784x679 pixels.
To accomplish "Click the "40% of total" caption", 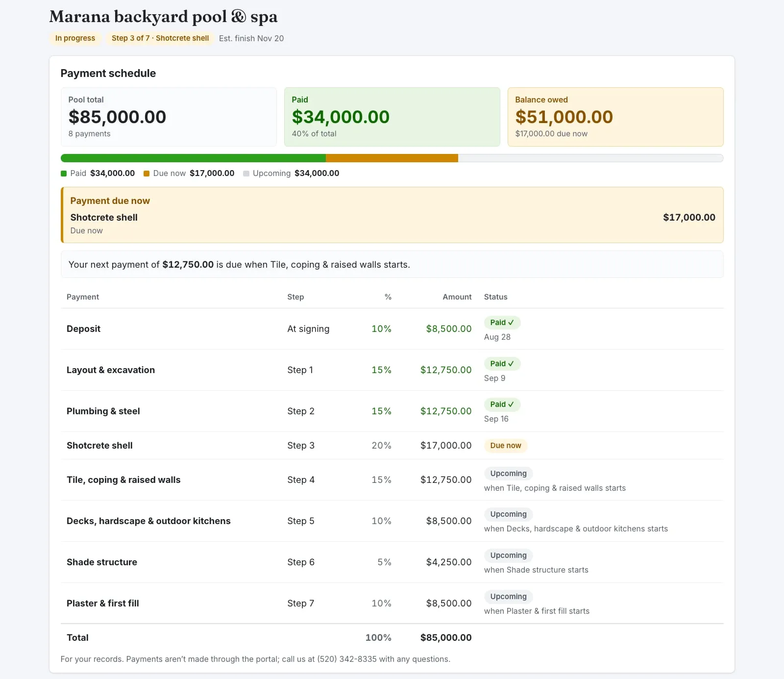I will tap(314, 134).
